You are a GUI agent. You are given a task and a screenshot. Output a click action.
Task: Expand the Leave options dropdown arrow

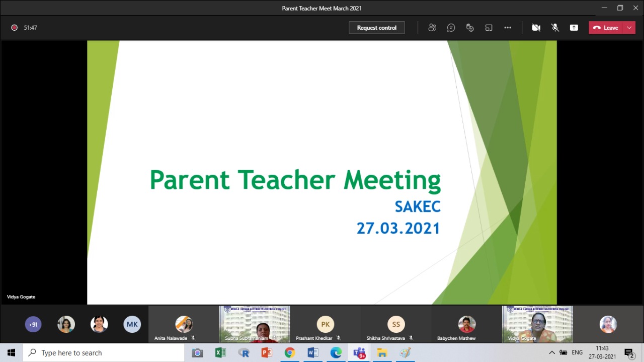pyautogui.click(x=629, y=28)
